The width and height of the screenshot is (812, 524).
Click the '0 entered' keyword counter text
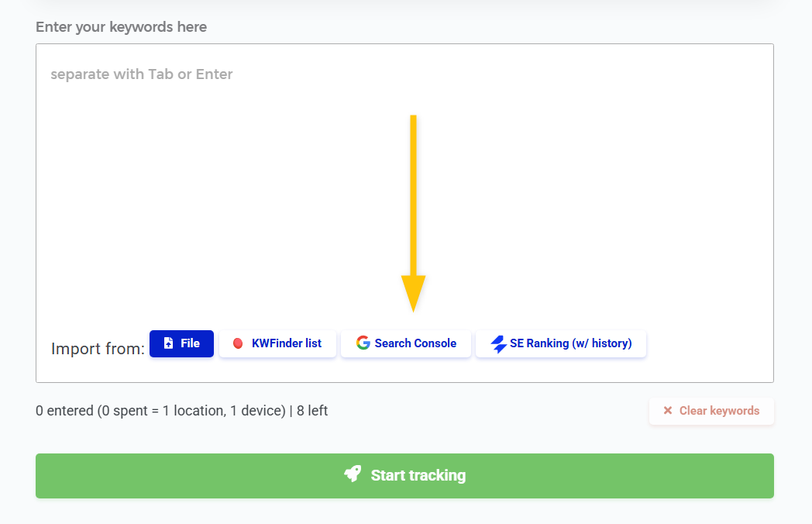pos(65,411)
